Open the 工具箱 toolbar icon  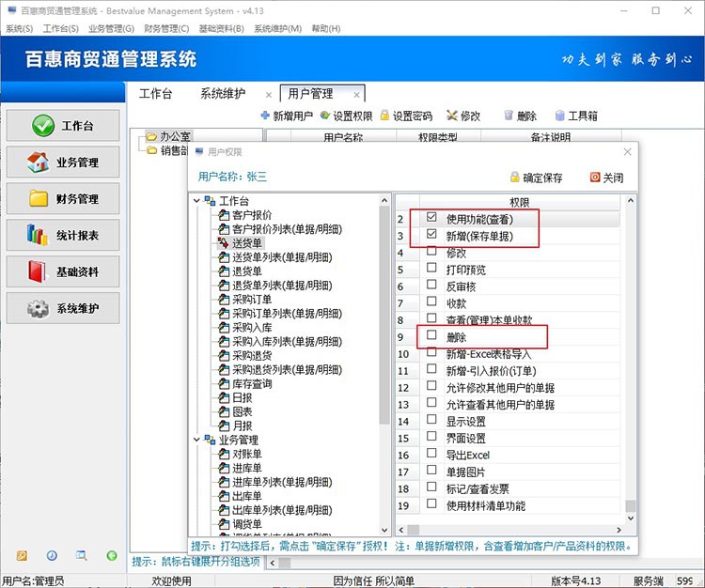pyautogui.click(x=559, y=116)
